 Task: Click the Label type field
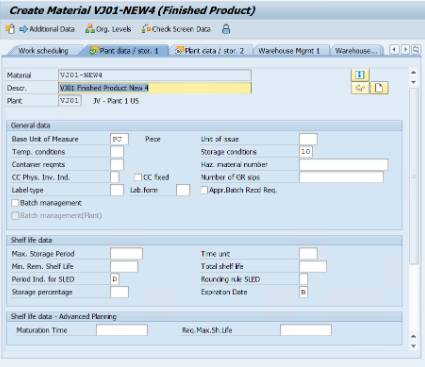pyautogui.click(x=117, y=190)
